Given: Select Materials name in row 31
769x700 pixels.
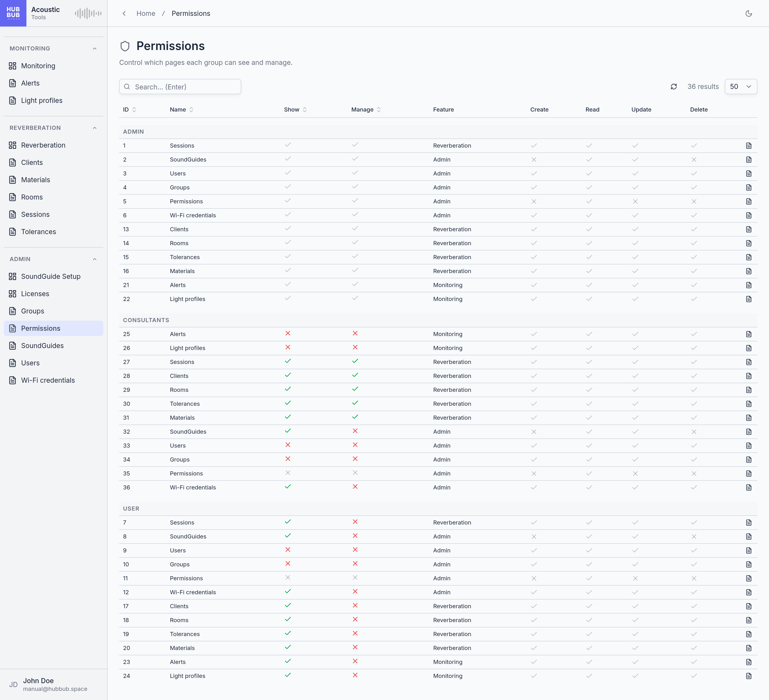Looking at the screenshot, I should [182, 418].
